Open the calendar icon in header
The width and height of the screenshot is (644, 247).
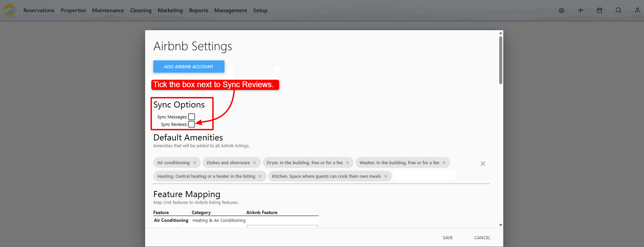pos(600,10)
